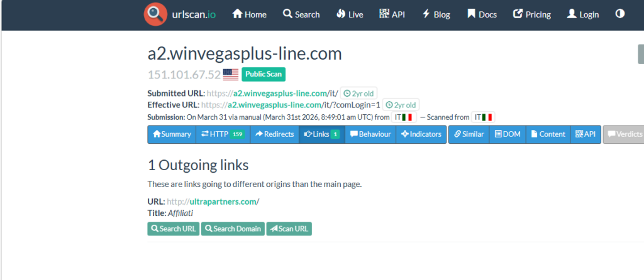The image size is (644, 280).
Task: Click the Login link
Action: [x=583, y=14]
